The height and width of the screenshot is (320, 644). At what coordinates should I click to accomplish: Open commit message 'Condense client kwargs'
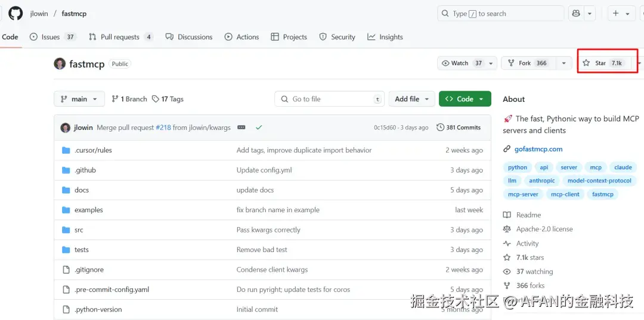pyautogui.click(x=272, y=269)
